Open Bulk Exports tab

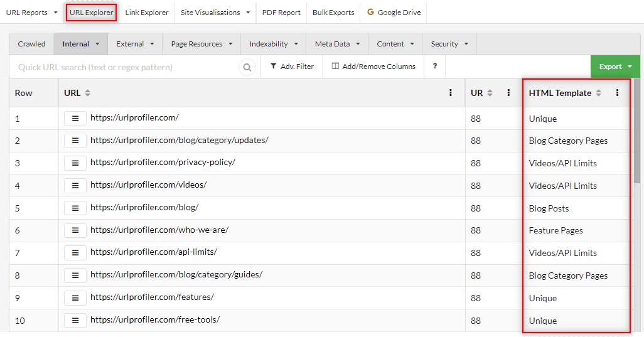(333, 13)
